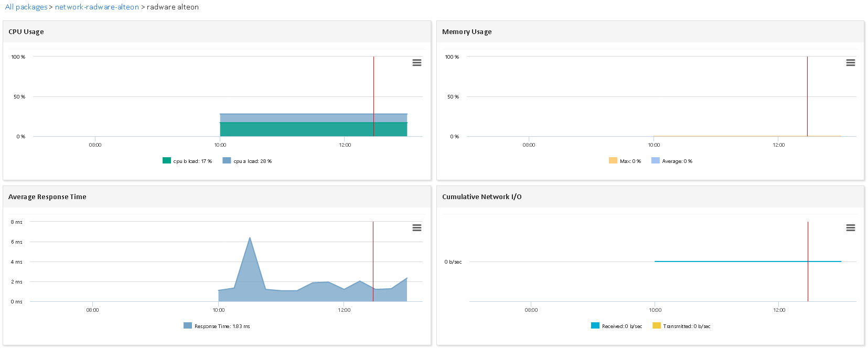Toggle the cpu a load legend entry

coord(252,161)
